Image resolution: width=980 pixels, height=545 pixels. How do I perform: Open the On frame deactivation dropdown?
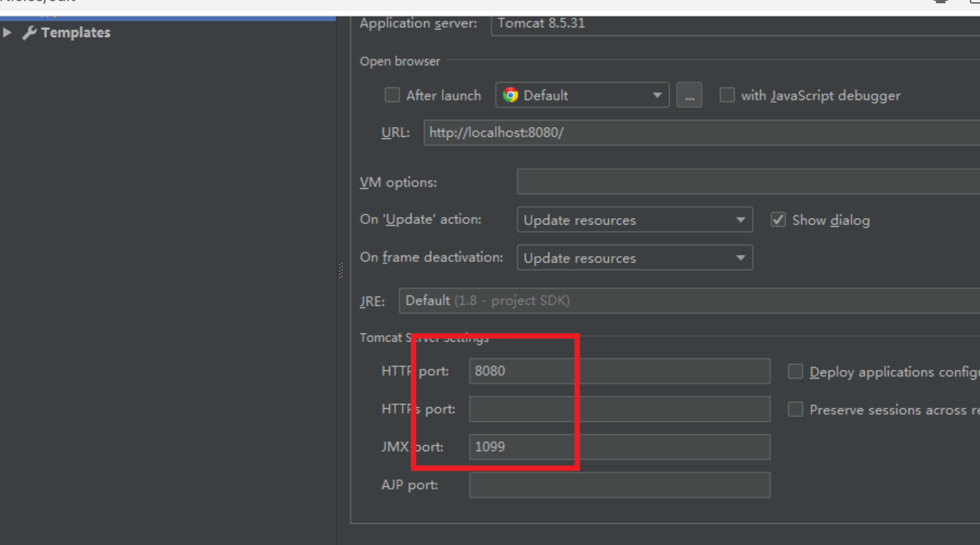pos(635,258)
